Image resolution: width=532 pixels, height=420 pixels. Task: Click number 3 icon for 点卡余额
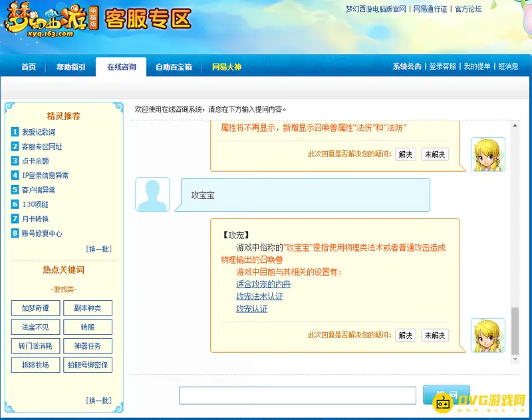[x=15, y=160]
